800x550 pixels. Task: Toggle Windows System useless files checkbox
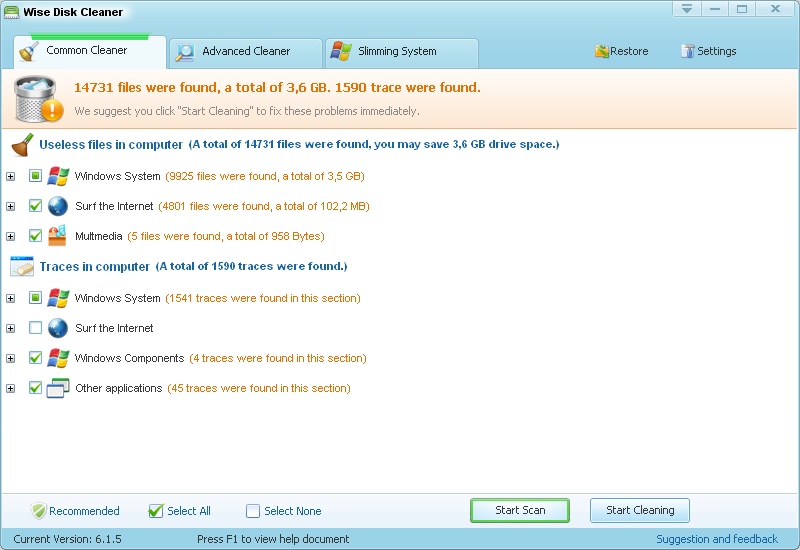tap(35, 176)
